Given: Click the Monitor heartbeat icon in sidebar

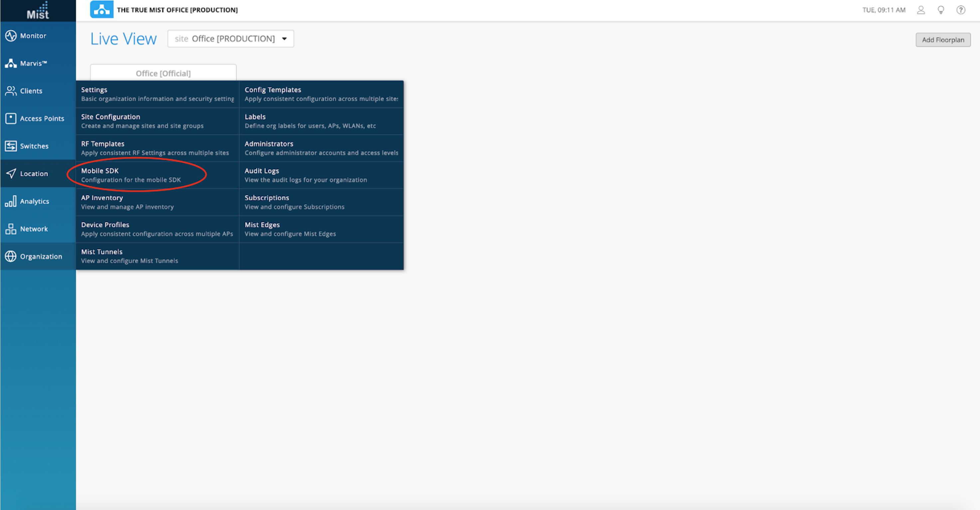Looking at the screenshot, I should pyautogui.click(x=11, y=36).
